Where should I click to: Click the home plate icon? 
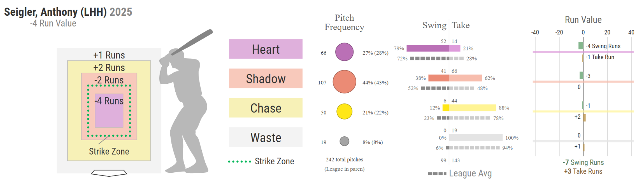click(x=109, y=173)
